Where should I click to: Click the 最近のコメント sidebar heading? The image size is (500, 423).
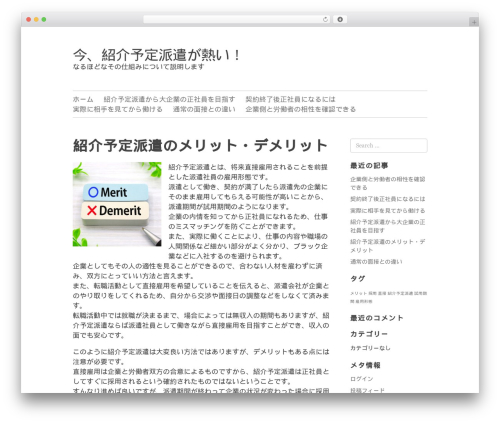pos(377,318)
